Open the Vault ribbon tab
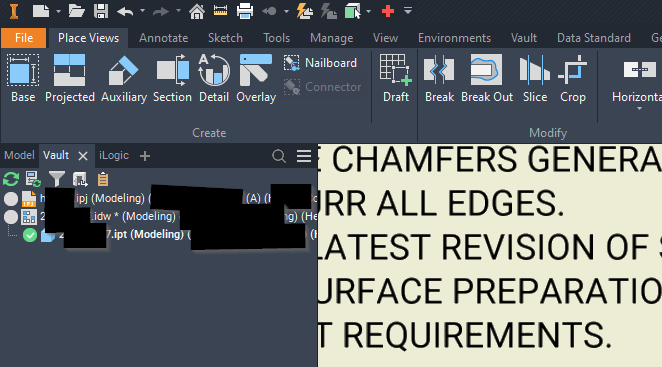The image size is (662, 367). click(524, 38)
